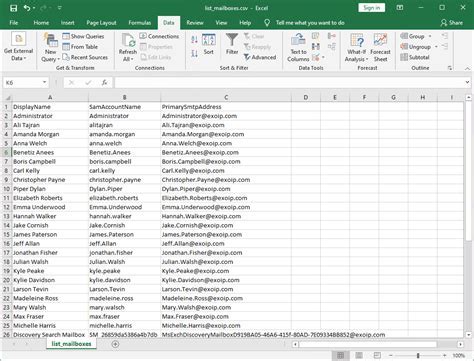Click the vertical scrollbar down arrow
The width and height of the screenshot is (474, 361).
tap(468, 334)
